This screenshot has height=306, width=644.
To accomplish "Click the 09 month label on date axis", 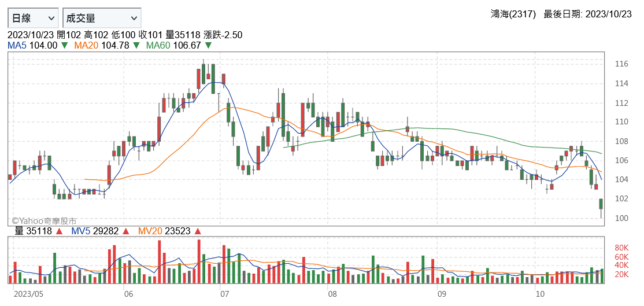I will pyautogui.click(x=442, y=294).
